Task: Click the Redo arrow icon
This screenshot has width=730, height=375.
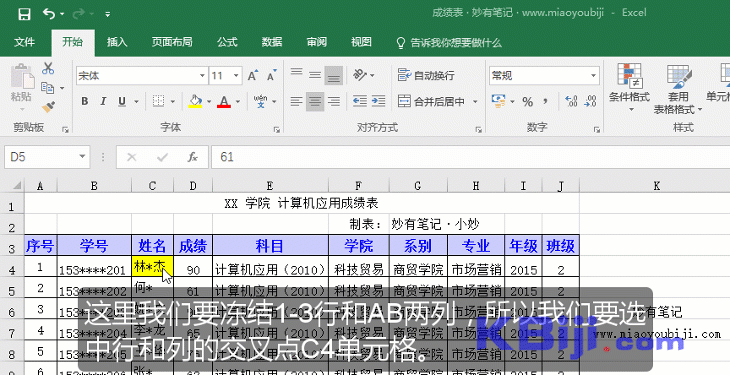Action: (79, 14)
